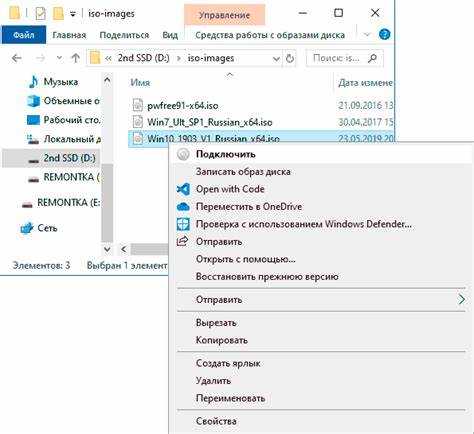Open the Файл tab
This screenshot has width=474, height=434.
(x=23, y=35)
